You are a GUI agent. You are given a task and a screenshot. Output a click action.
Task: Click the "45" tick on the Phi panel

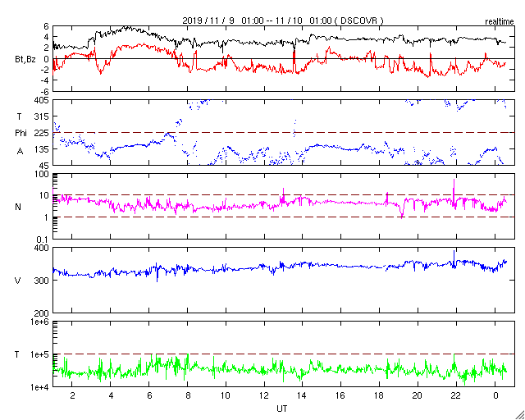click(45, 166)
